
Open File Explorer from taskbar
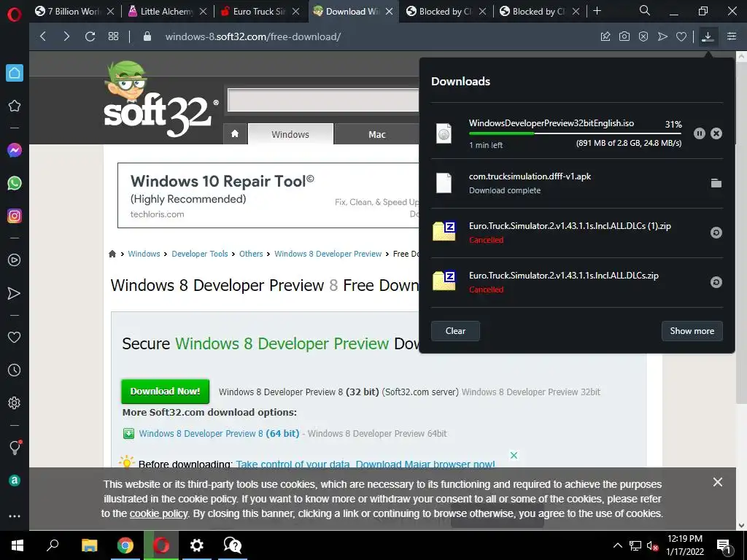coord(89,545)
